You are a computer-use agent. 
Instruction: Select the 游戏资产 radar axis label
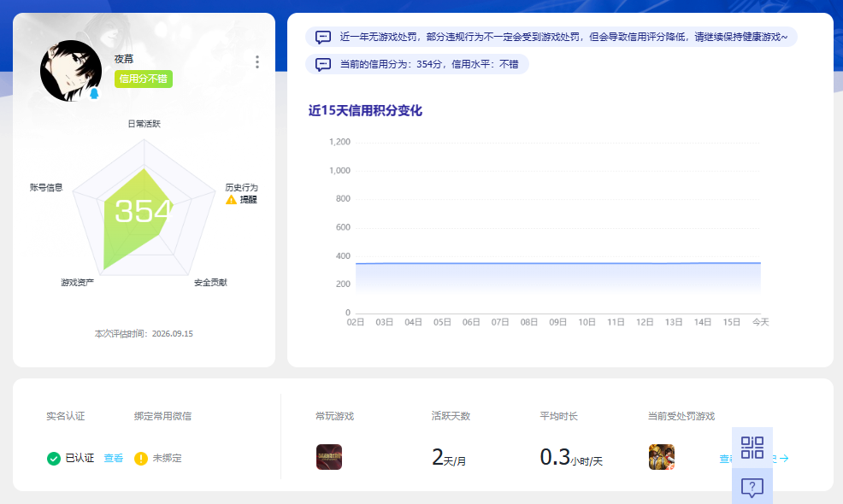pyautogui.click(x=78, y=282)
